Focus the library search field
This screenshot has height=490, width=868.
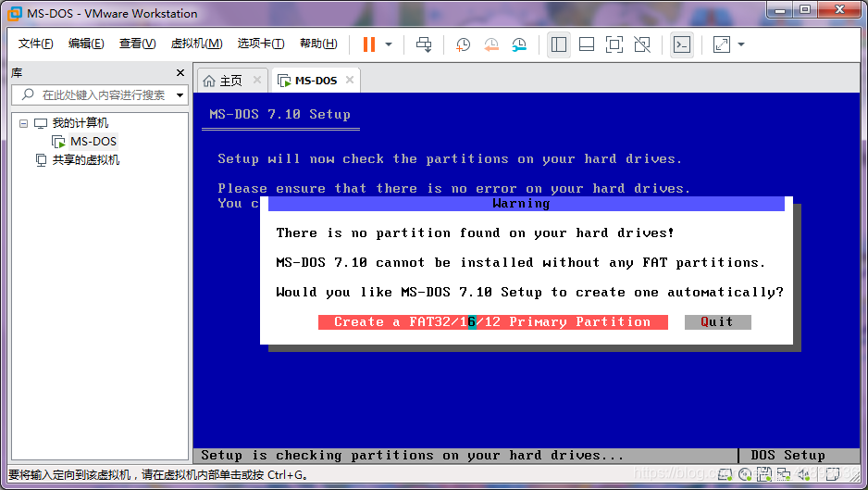100,95
